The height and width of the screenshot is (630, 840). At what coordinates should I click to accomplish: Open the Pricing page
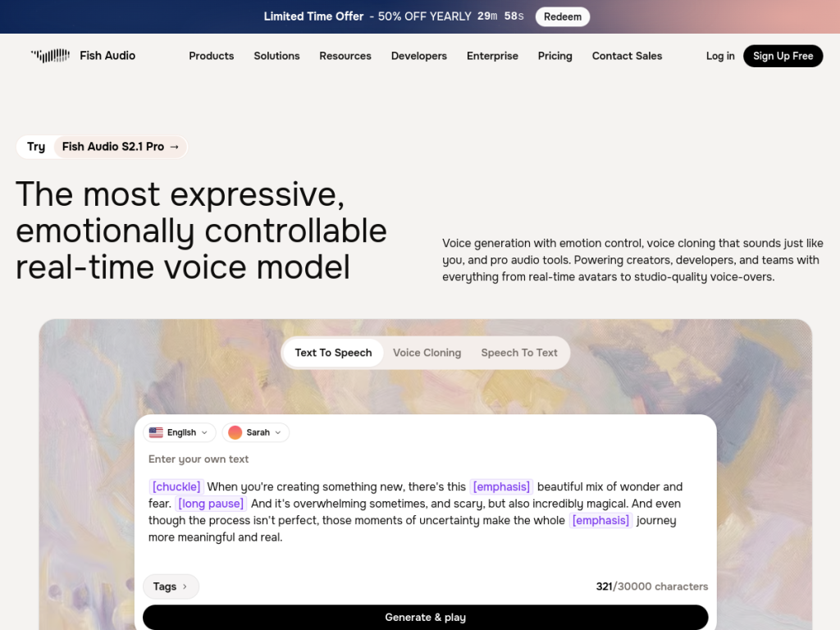pyautogui.click(x=555, y=56)
